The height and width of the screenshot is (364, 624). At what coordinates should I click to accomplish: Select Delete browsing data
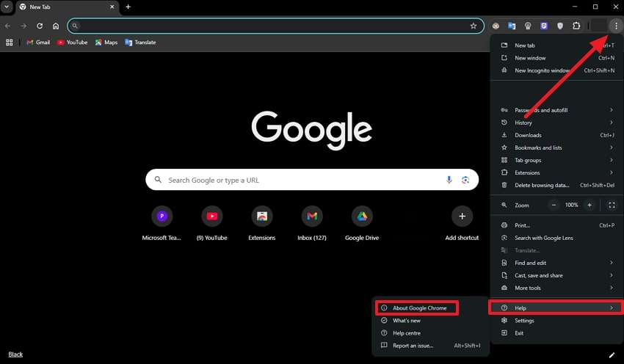click(x=556, y=185)
